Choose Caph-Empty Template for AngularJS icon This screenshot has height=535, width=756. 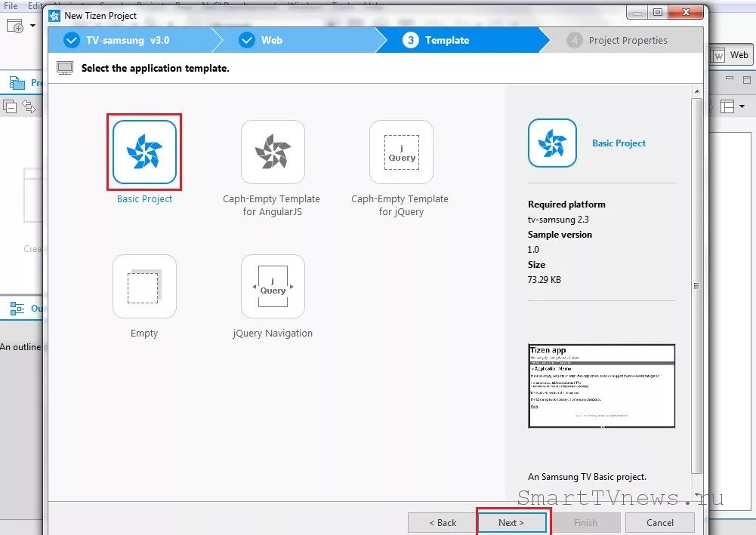(x=273, y=152)
